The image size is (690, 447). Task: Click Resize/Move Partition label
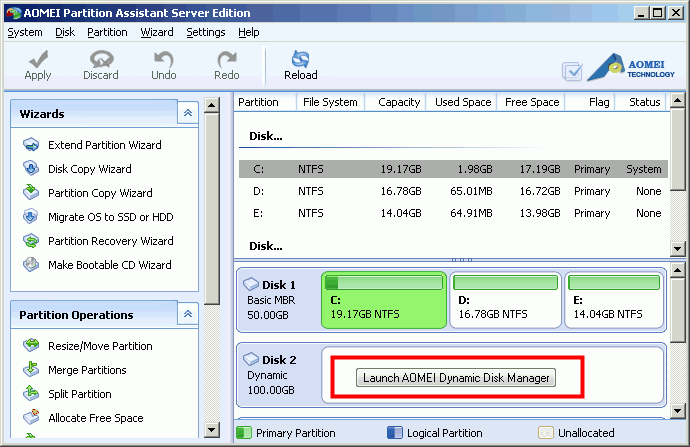[x=100, y=346]
